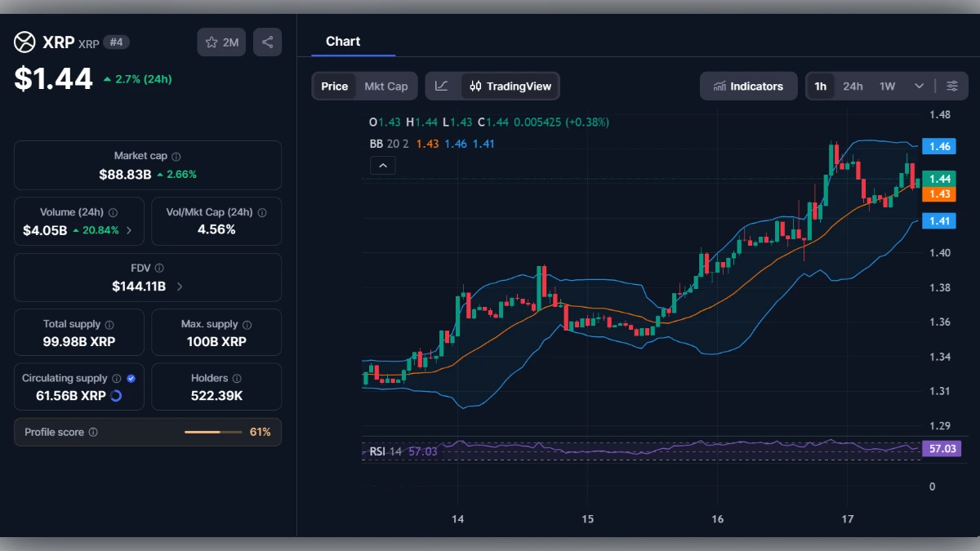980x551 pixels.
Task: Collapse the OHLC legend using the up arrow
Action: tap(383, 165)
